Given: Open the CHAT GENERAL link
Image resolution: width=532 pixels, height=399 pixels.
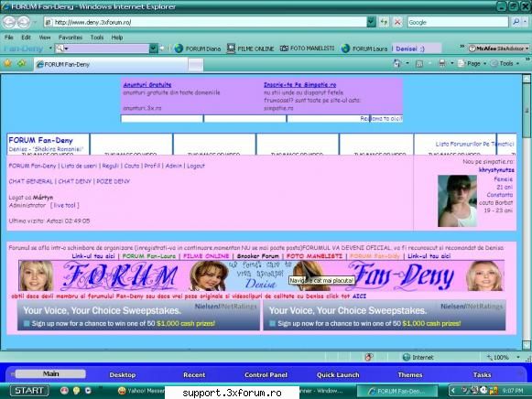Looking at the screenshot, I should [31, 181].
